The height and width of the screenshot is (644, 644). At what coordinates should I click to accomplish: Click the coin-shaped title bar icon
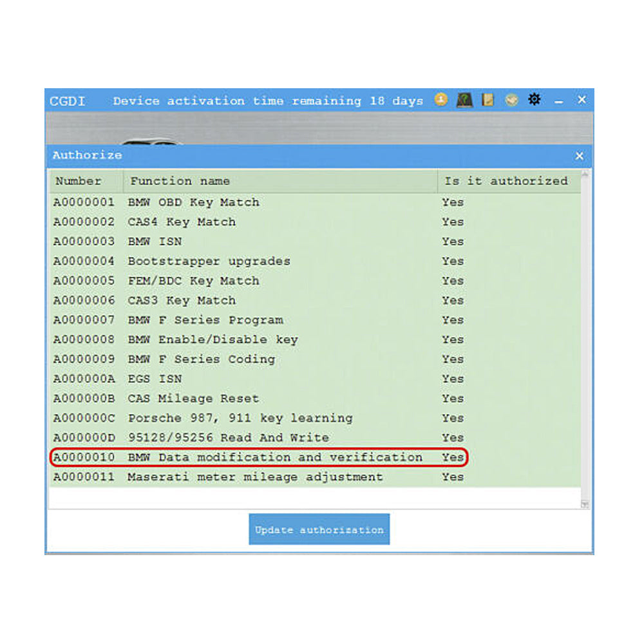[441, 100]
